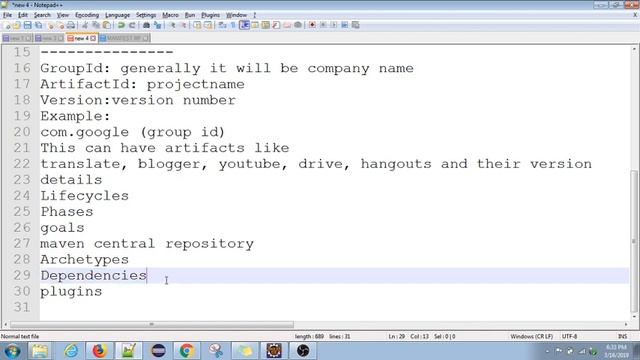Image resolution: width=640 pixels, height=360 pixels.
Task: Open the Plugins menu
Action: pyautogui.click(x=210, y=15)
